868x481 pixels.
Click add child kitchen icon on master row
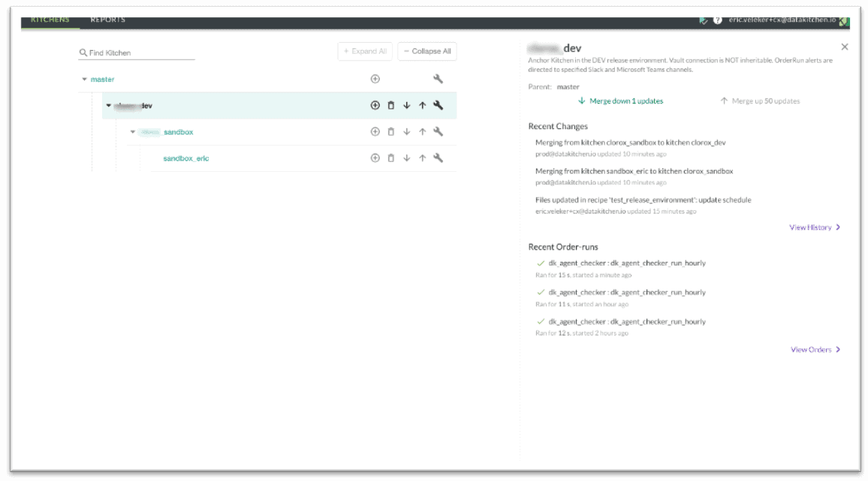point(375,79)
